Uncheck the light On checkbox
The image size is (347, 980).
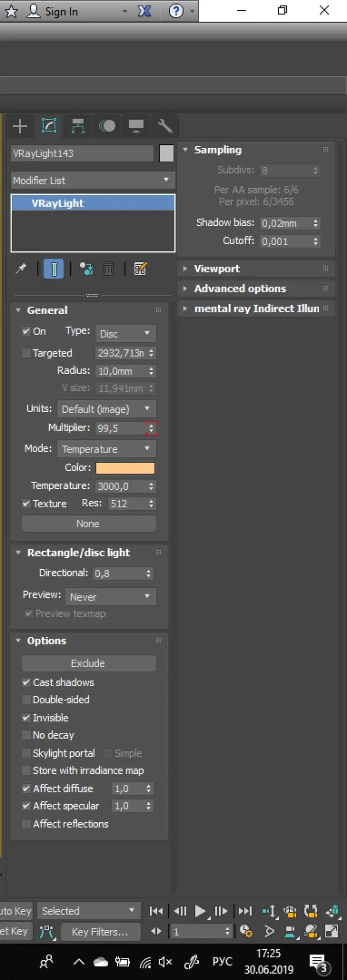point(26,331)
